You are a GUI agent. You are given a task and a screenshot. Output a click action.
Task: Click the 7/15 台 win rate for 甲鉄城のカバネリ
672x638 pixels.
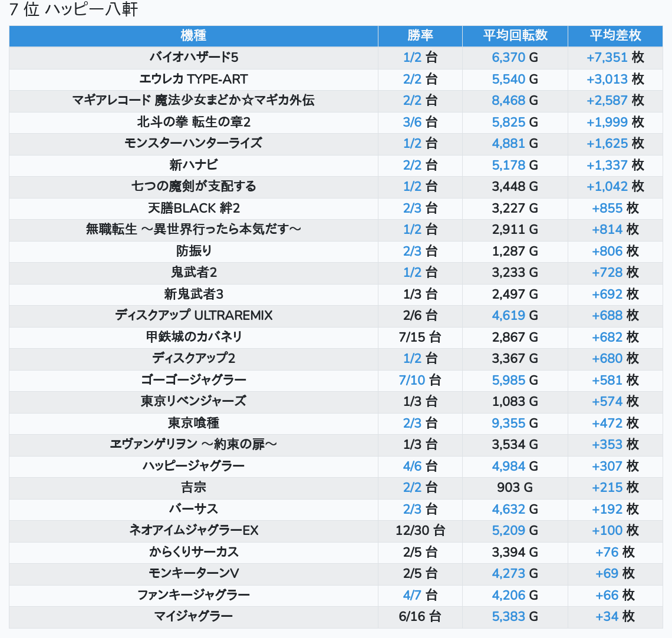pyautogui.click(x=420, y=337)
